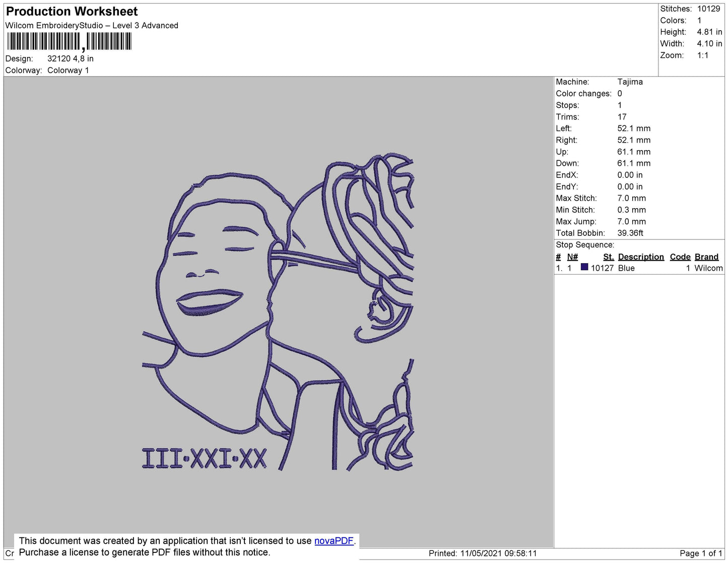This screenshot has height=563, width=728.
Task: Select the 'Page 1 of 1' footer text
Action: click(701, 553)
